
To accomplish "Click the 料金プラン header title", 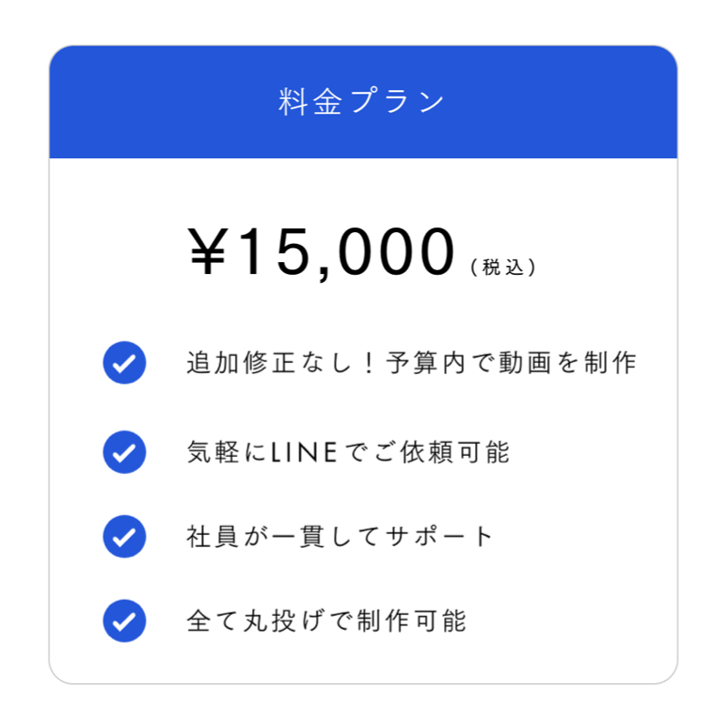I will (362, 102).
